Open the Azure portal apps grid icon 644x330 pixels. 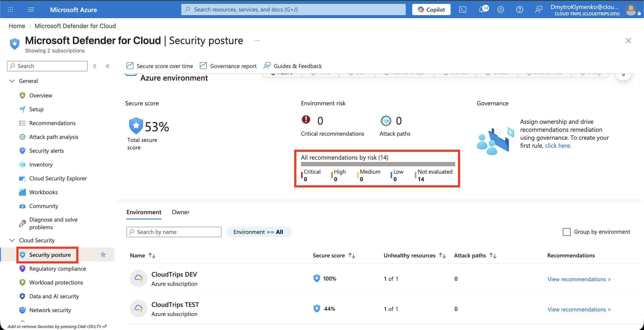(10, 10)
